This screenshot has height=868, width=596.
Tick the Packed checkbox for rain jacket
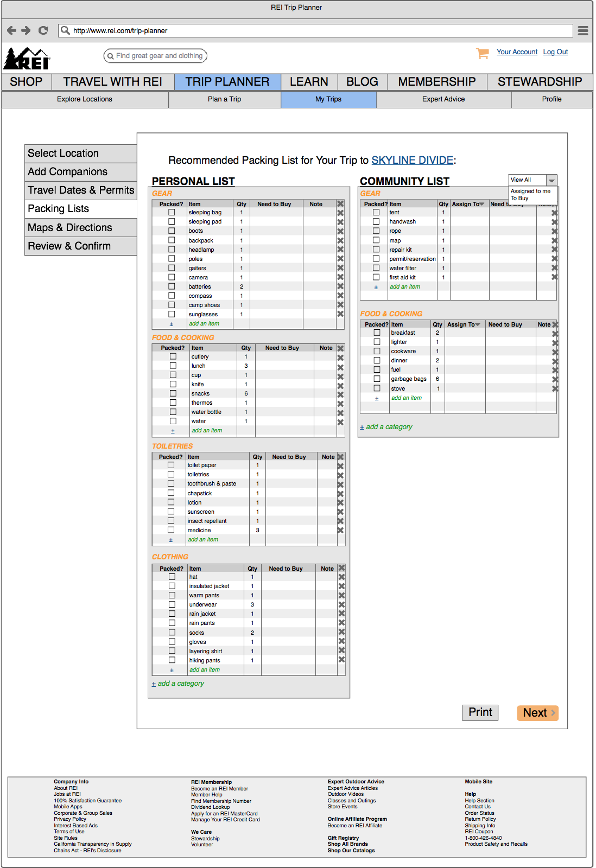pyautogui.click(x=172, y=614)
